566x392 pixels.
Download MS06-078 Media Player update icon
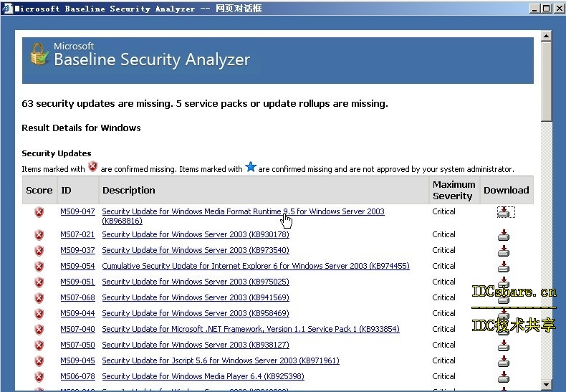tap(504, 377)
